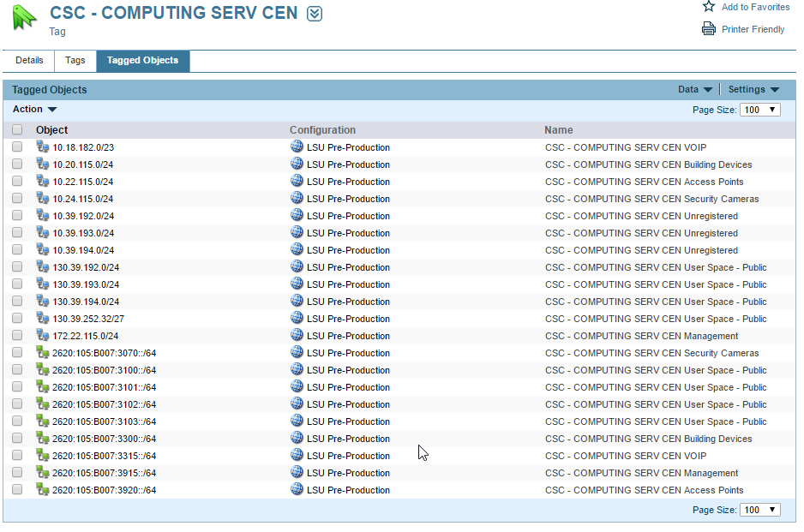Open the top Page Size dropdown
This screenshot has height=532, width=804.
click(760, 110)
